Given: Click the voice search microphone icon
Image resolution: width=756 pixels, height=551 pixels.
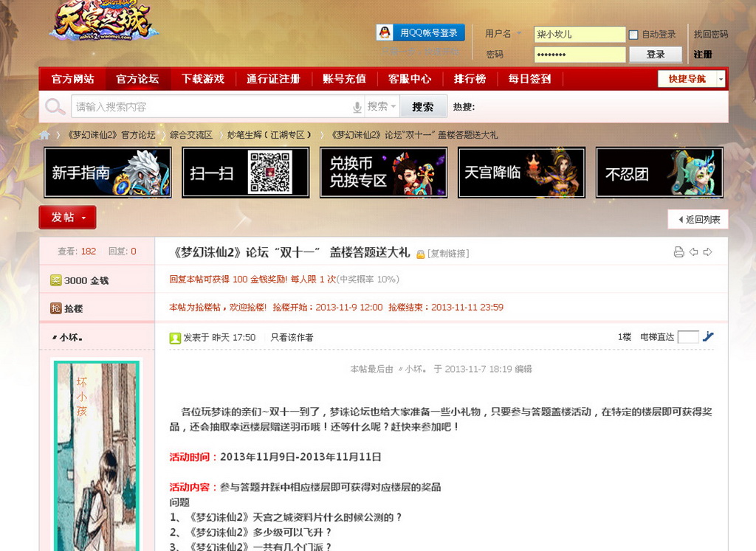Looking at the screenshot, I should point(357,107).
